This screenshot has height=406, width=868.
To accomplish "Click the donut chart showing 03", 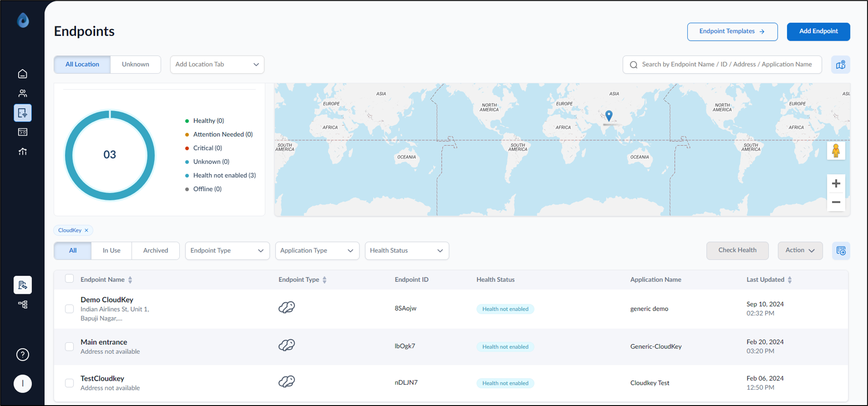I will pos(110,155).
